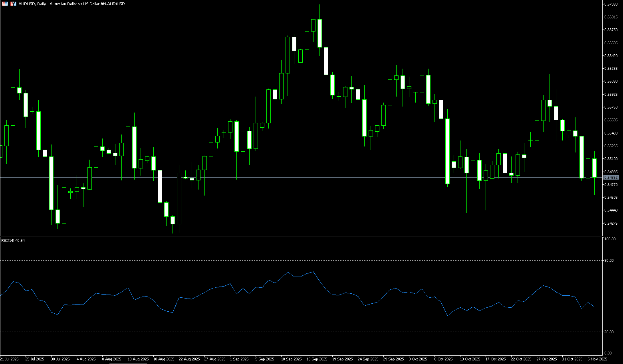Click the RSI 100.00 scale label
This screenshot has height=364, width=623.
(x=610, y=239)
